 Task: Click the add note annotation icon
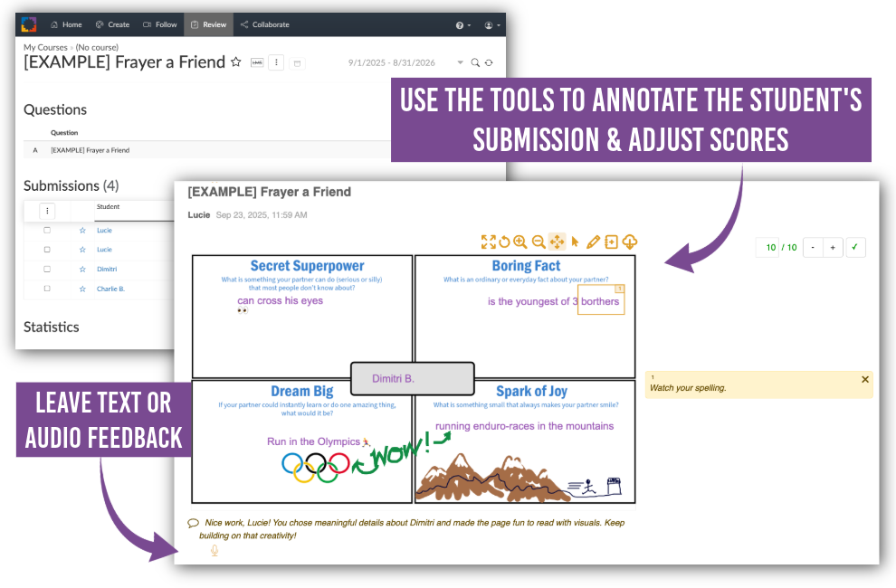tap(612, 242)
